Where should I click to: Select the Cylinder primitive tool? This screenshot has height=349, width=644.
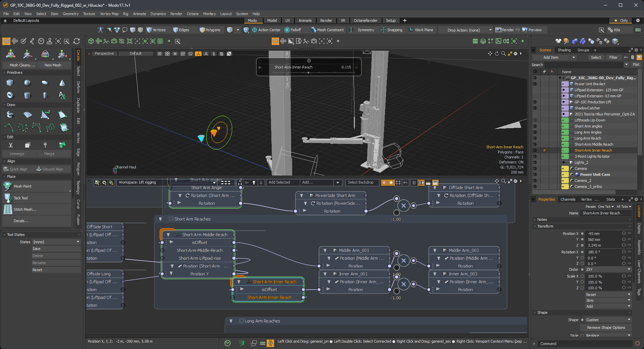tap(27, 95)
